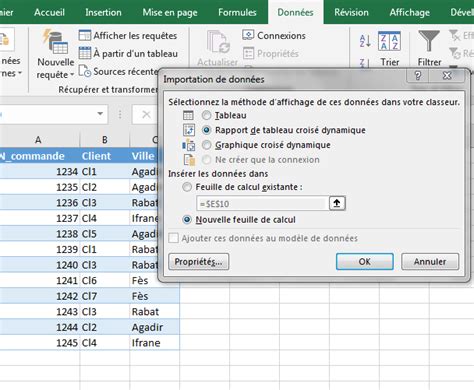
Task: Click the formula bar cancel X
Action: click(x=146, y=115)
